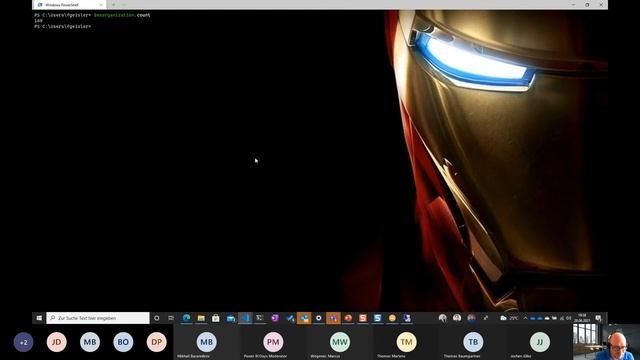This screenshot has height=360, width=640.
Task: Open Cortana from the taskbar
Action: (157, 318)
